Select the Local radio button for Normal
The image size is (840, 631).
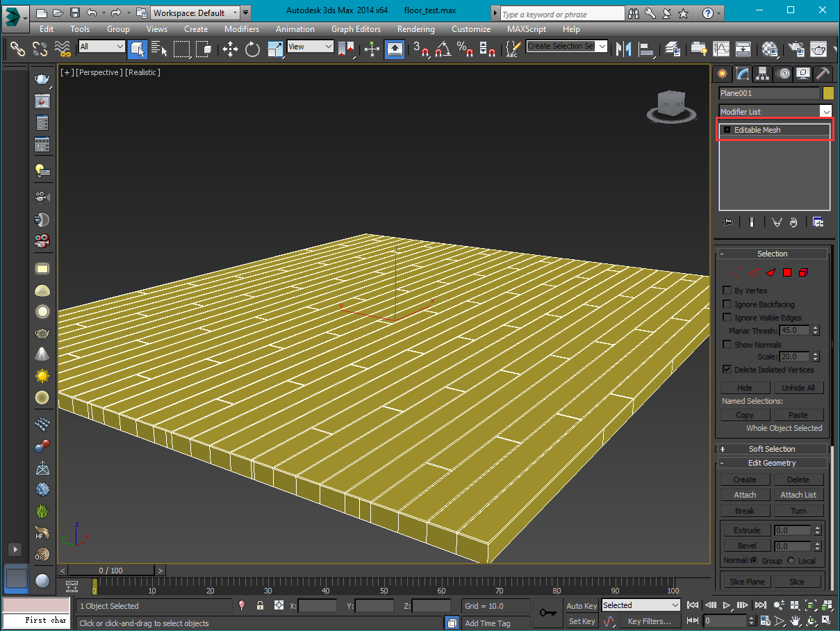(791, 560)
